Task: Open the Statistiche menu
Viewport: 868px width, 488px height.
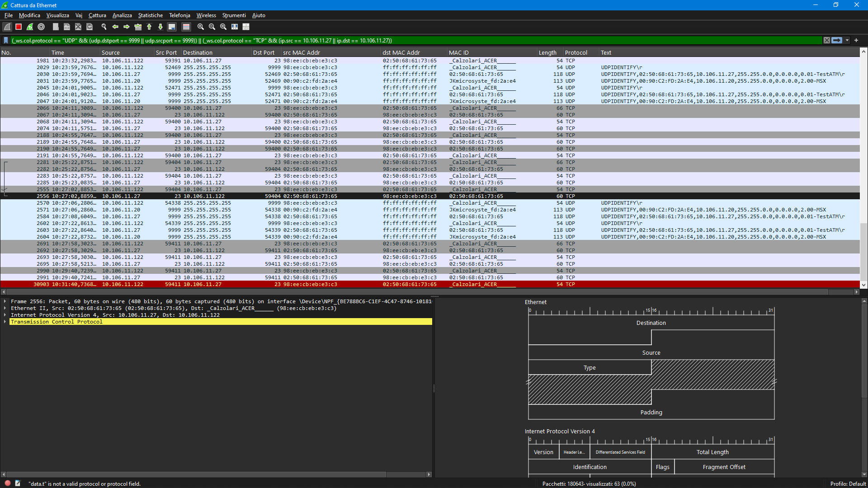Action: tap(151, 15)
